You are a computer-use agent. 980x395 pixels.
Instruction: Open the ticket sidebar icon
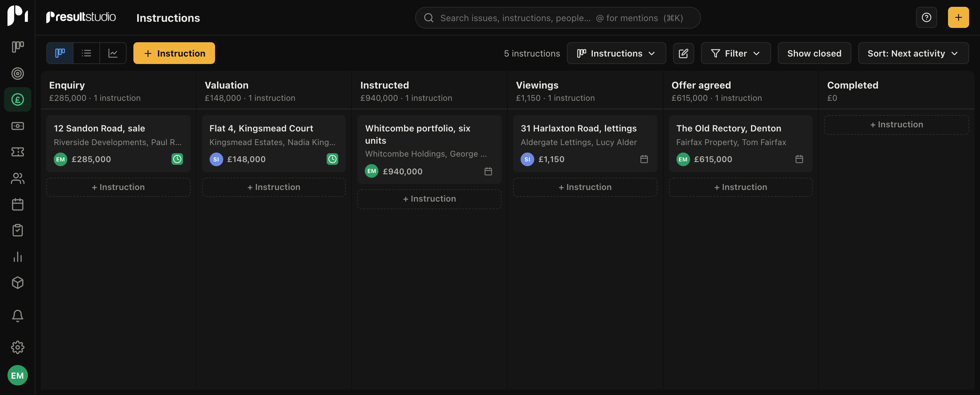coord(17,152)
